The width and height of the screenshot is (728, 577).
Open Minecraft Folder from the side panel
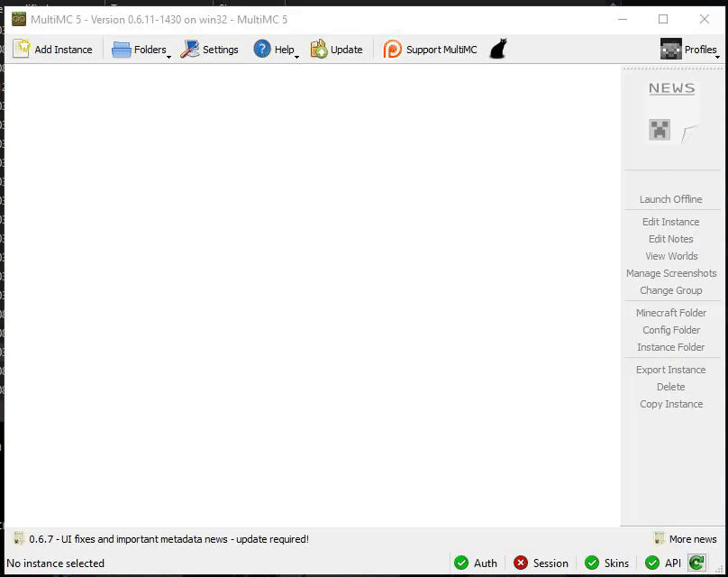[x=671, y=313]
